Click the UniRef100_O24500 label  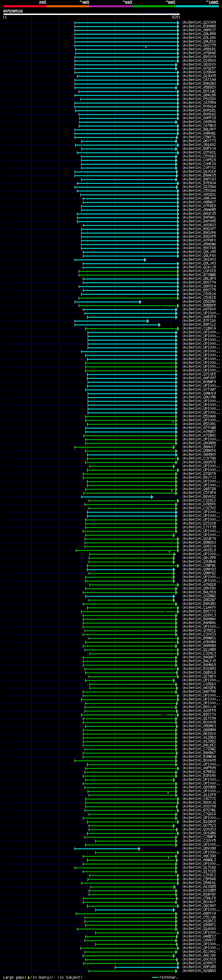click(199, 60)
